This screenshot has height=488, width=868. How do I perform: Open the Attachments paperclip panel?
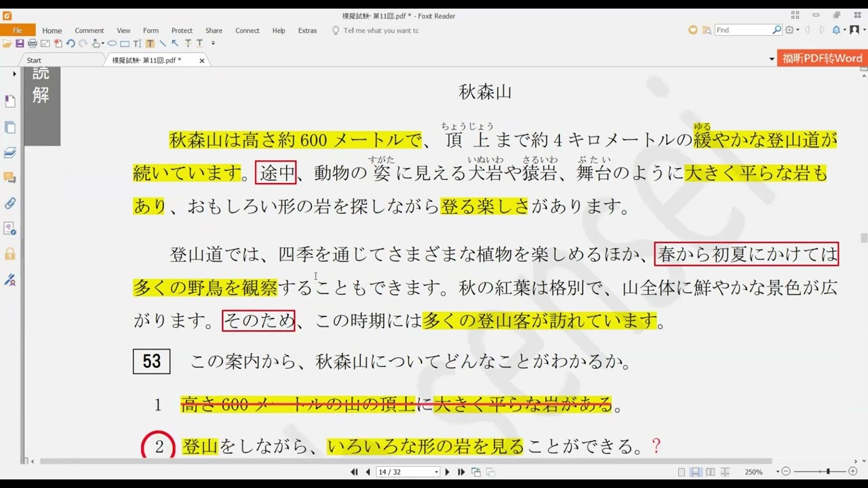[10, 203]
